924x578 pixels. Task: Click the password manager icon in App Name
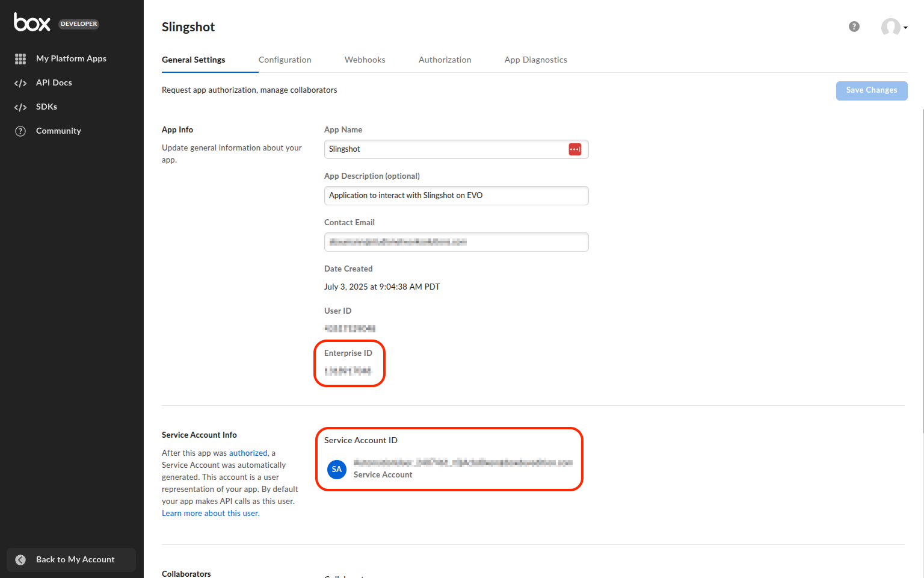(x=575, y=149)
